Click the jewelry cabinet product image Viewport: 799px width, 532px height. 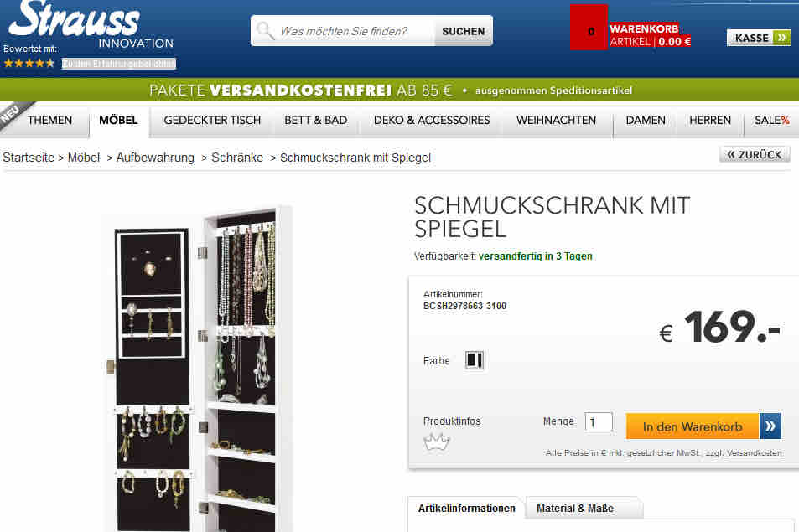coord(196,369)
